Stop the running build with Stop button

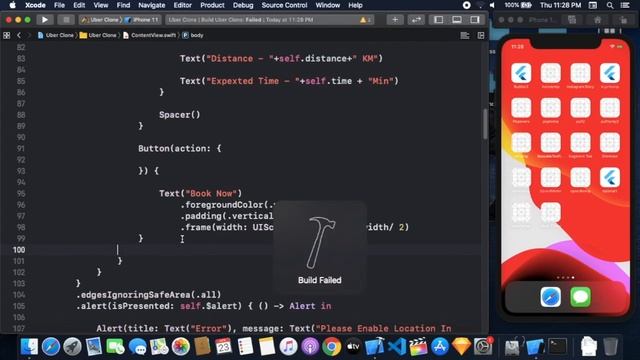66,20
